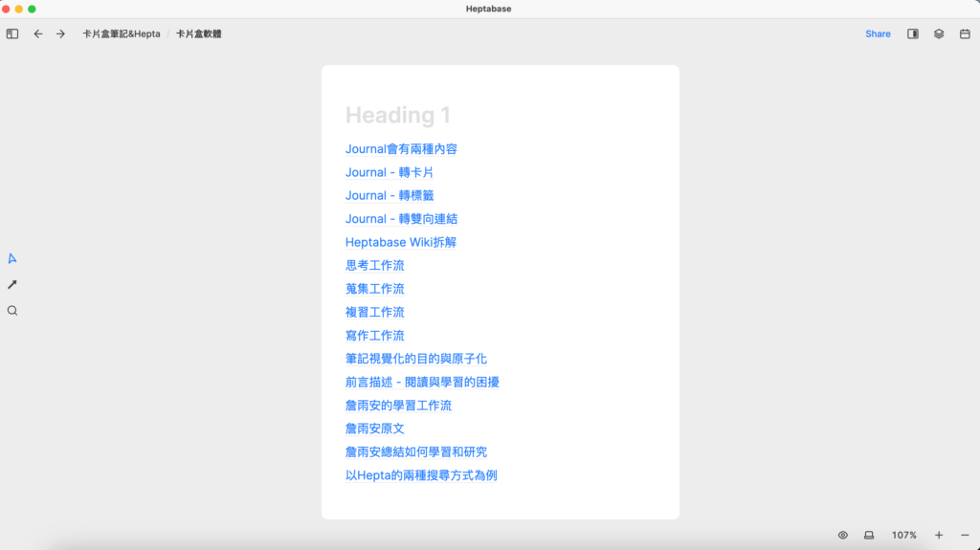Open link 寫作工作流
The image size is (980, 550).
click(x=375, y=336)
